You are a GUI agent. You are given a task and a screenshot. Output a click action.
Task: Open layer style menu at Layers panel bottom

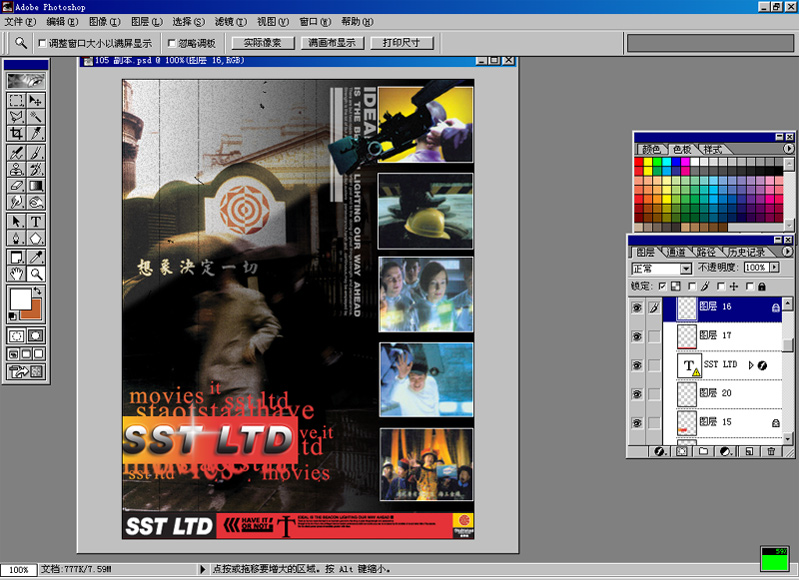[659, 451]
